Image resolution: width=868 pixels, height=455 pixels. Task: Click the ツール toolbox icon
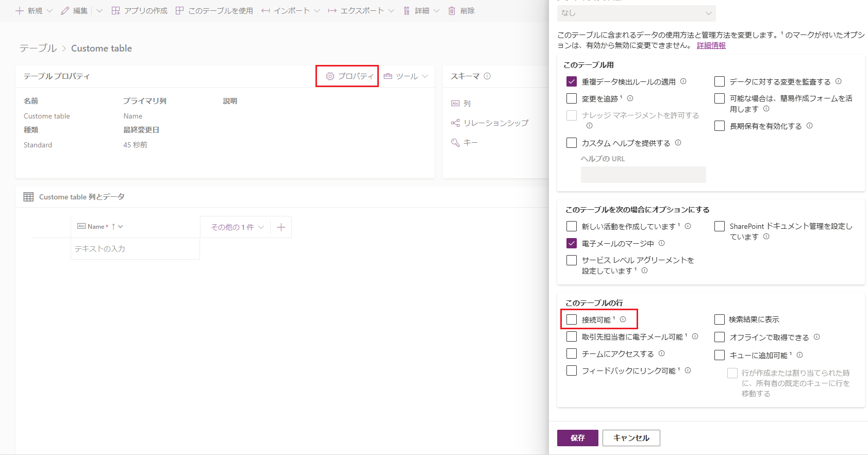coord(388,76)
